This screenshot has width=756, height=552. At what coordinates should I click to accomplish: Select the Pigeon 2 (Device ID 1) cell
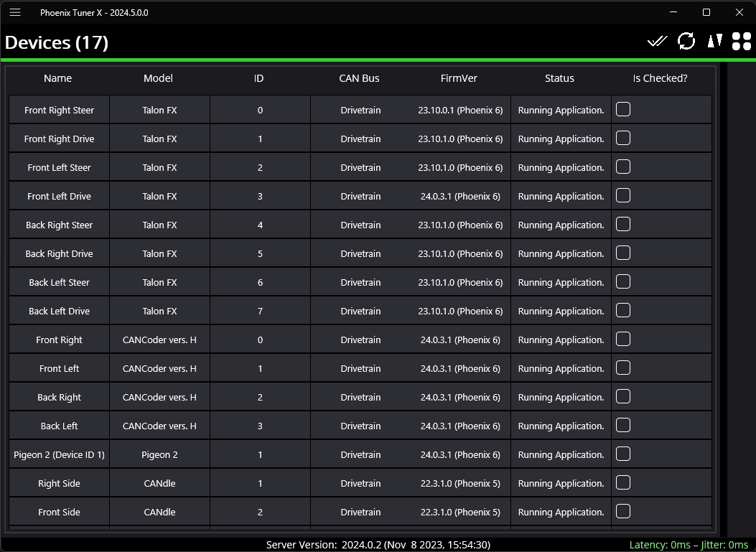pyautogui.click(x=60, y=454)
